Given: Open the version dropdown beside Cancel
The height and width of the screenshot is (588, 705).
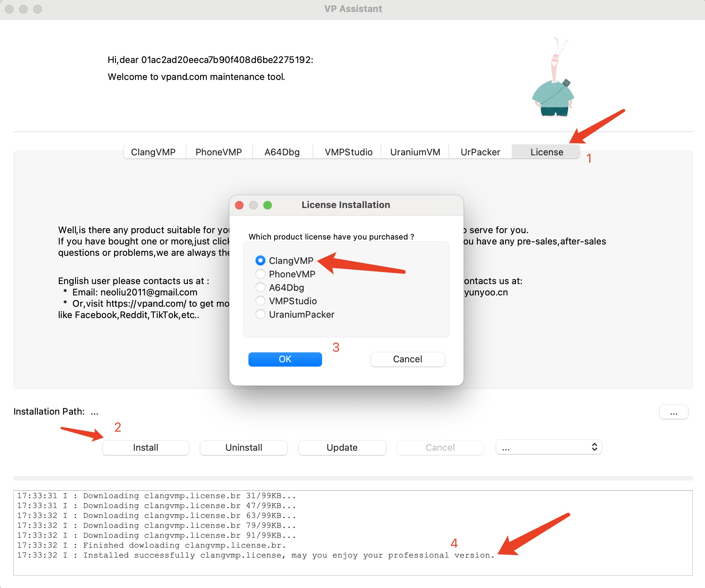Looking at the screenshot, I should point(549,447).
